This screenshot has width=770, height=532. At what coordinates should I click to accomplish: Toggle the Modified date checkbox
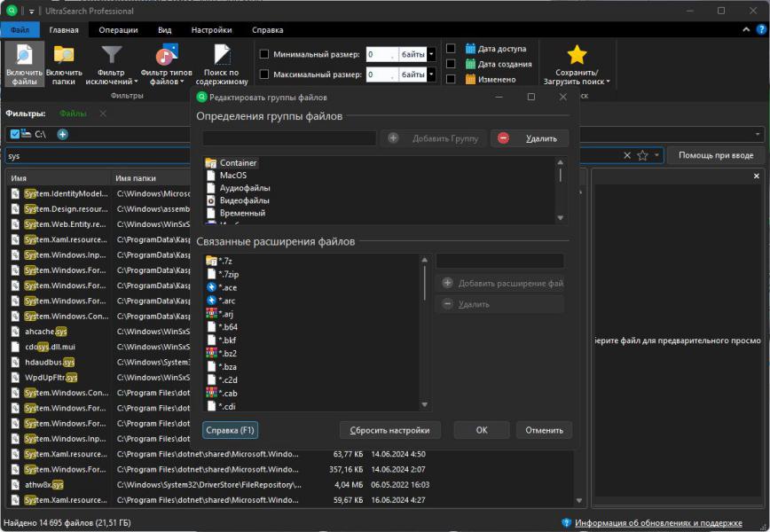(451, 79)
